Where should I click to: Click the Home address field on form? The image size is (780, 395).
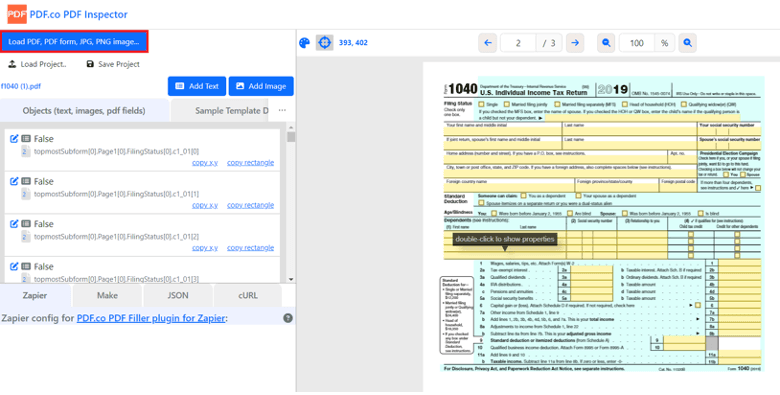click(556, 160)
